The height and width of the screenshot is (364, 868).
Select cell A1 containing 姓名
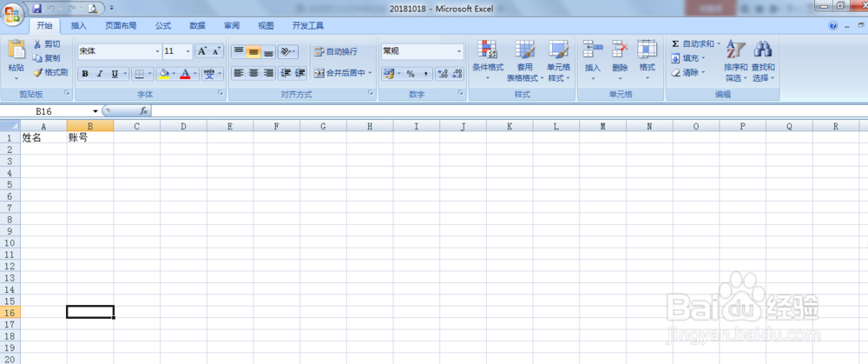pyautogui.click(x=43, y=138)
